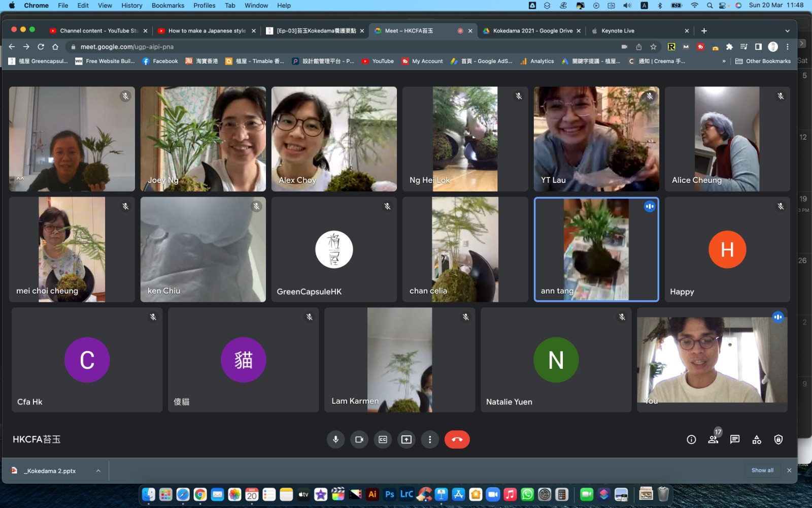Click muted mic icon on Happy tile
The height and width of the screenshot is (508, 812).
pyautogui.click(x=781, y=206)
